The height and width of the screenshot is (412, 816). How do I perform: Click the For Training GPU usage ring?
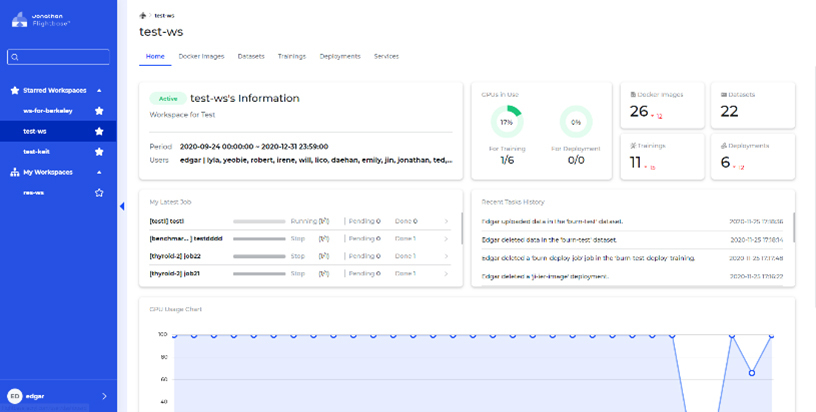(507, 122)
